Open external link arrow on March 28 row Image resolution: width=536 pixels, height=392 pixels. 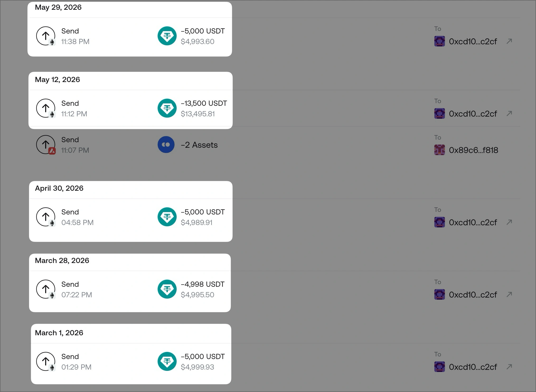click(509, 294)
